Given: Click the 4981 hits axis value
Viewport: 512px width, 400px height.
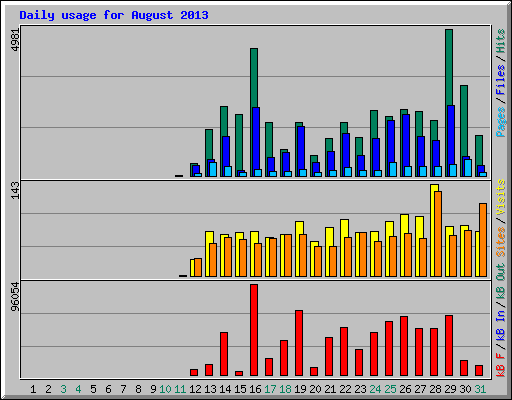Looking at the screenshot, I should [15, 40].
